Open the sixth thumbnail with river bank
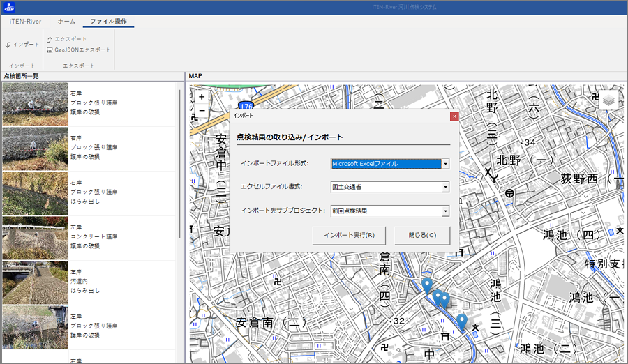The image size is (628, 364). pos(36,328)
